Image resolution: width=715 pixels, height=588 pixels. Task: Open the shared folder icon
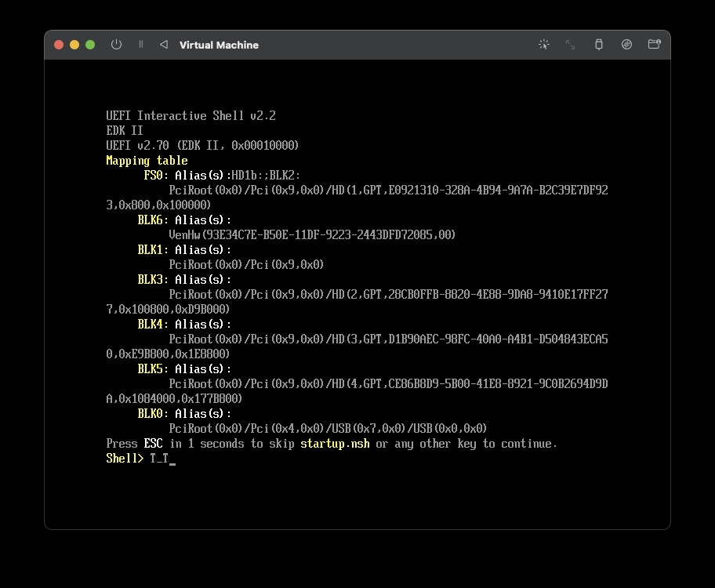[x=655, y=44]
